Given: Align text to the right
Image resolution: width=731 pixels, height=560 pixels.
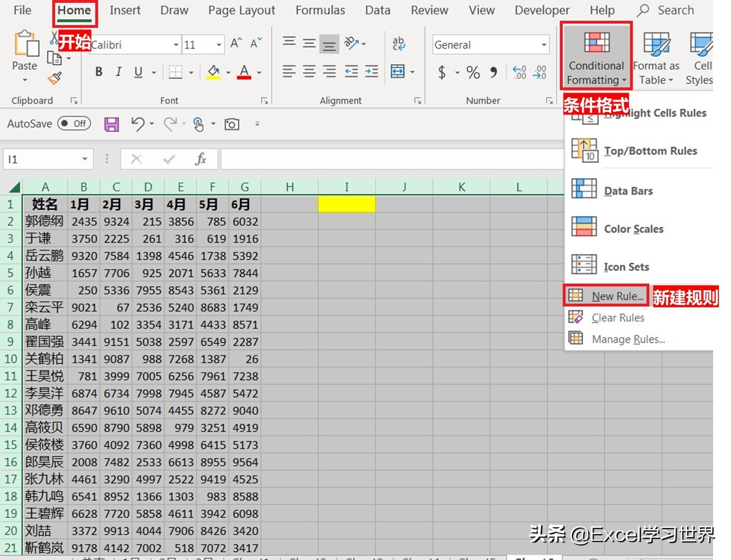Looking at the screenshot, I should (329, 72).
